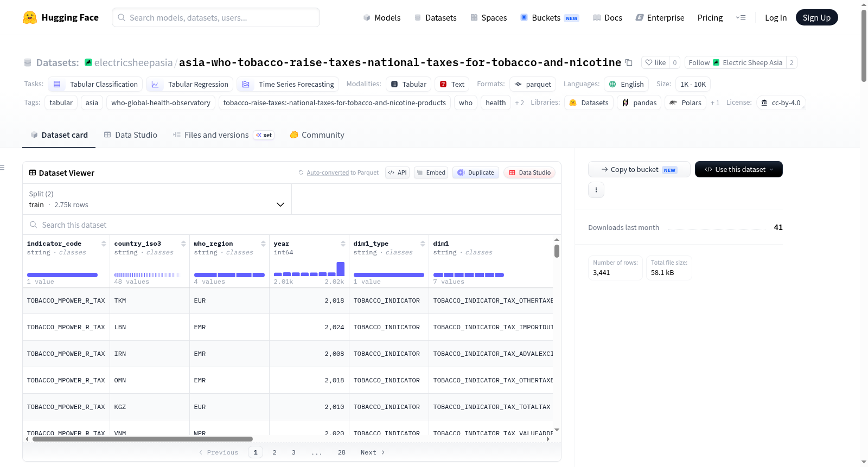This screenshot has height=467, width=868.
Task: Click the Log In link
Action: 776,17
